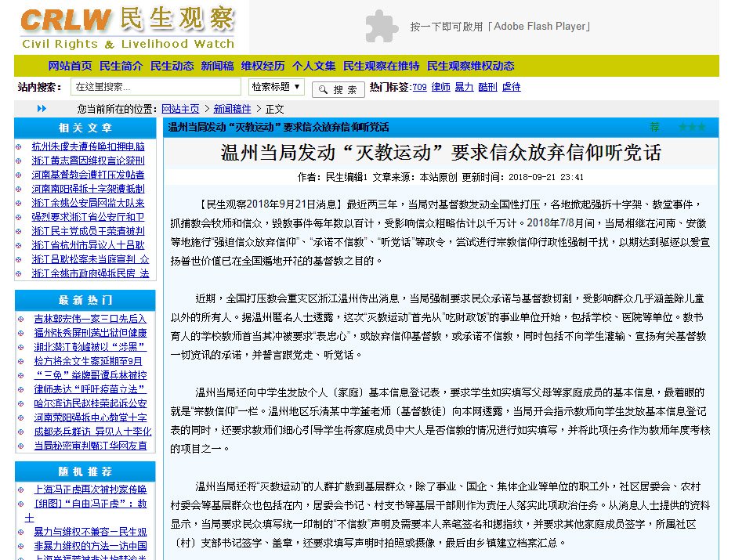Click the 虐待 hot tag link
The height and width of the screenshot is (560, 735).
pyautogui.click(x=511, y=87)
